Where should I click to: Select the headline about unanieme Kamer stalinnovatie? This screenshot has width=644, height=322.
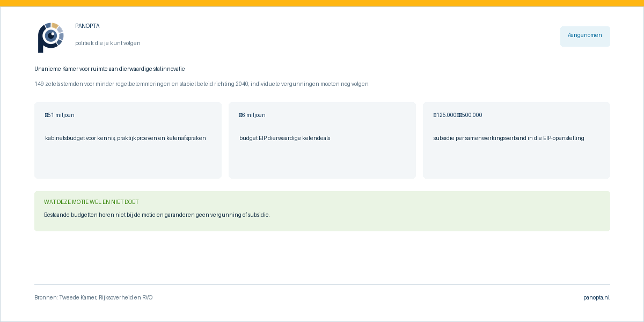click(x=109, y=69)
